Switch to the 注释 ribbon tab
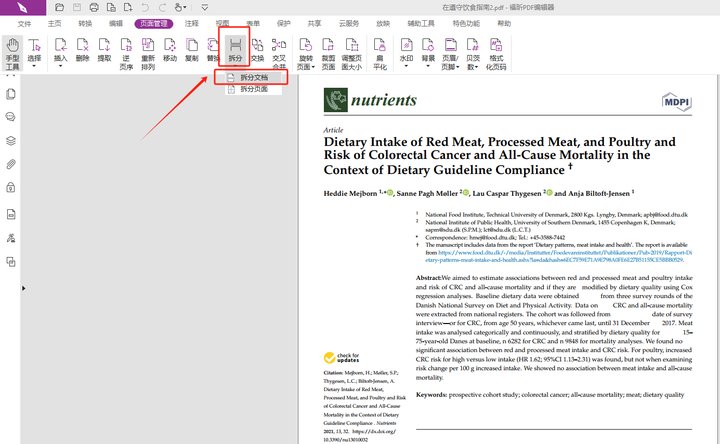Viewport: 720px width, 444px height. 191,22
